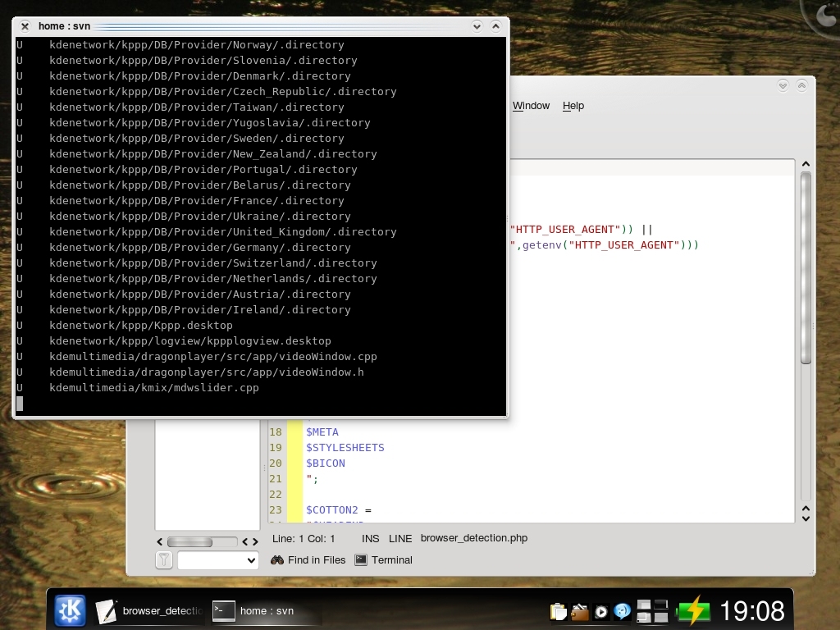Open the clipboard (Klipper) tray icon
Screen dimensions: 840x630
[x=558, y=611]
